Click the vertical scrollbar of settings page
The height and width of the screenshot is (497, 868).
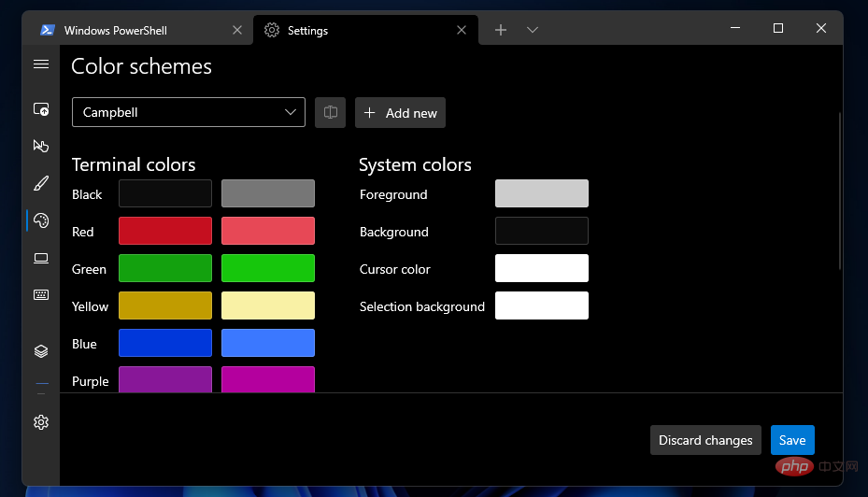click(x=839, y=191)
